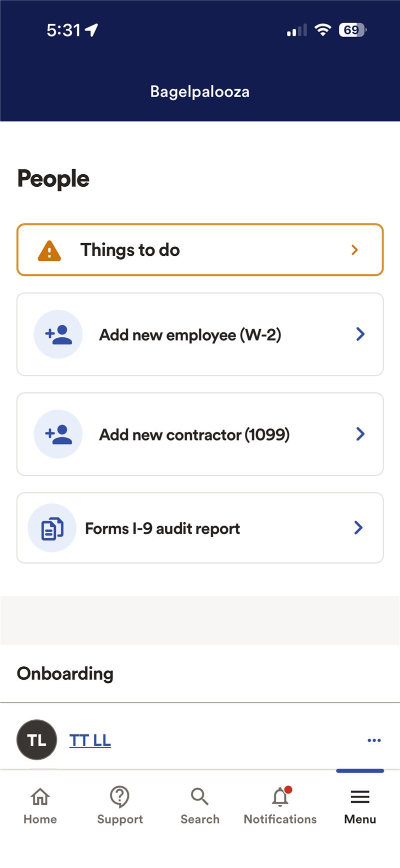The width and height of the screenshot is (400, 868).
Task: Open Forms I-9 audit report
Action: [162, 529]
